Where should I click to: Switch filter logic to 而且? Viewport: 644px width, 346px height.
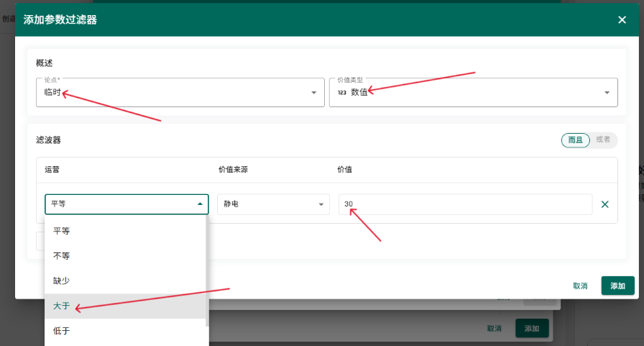(x=575, y=140)
